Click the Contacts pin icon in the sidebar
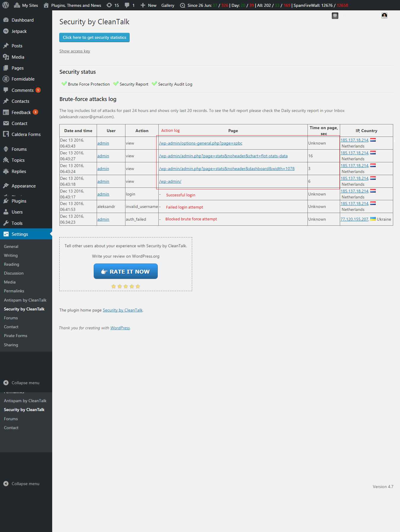This screenshot has height=532, width=400. [x=6, y=101]
